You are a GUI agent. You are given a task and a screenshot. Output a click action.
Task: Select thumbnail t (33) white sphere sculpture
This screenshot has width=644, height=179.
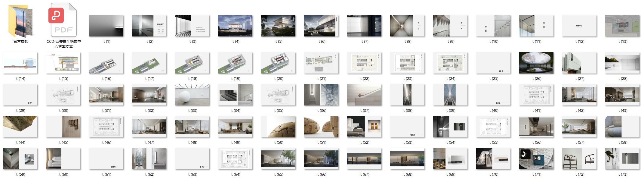tap(192, 95)
